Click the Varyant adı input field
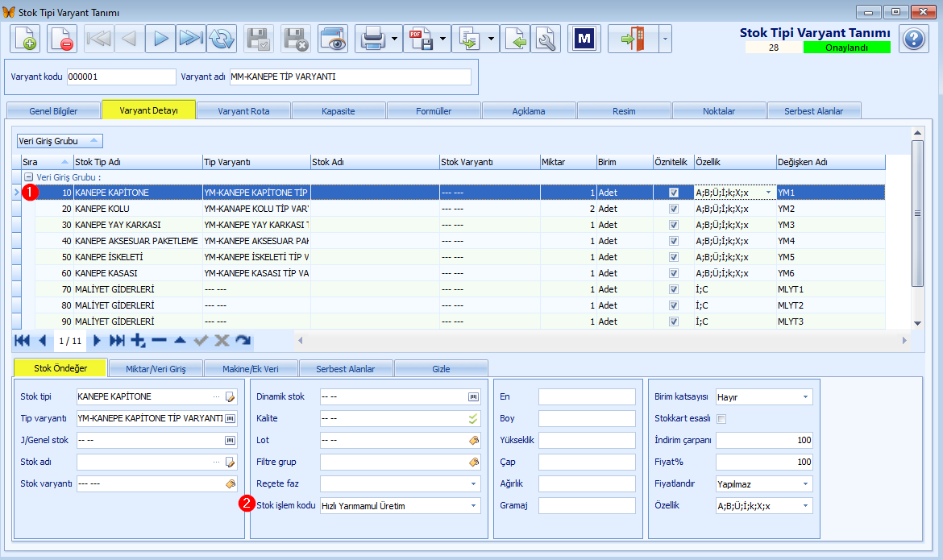This screenshot has height=560, width=943. [351, 77]
